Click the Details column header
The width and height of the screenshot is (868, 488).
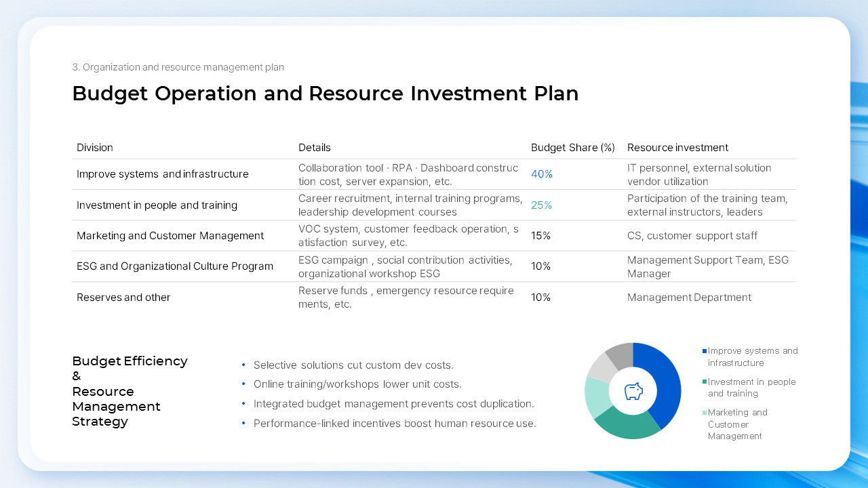pos(314,147)
